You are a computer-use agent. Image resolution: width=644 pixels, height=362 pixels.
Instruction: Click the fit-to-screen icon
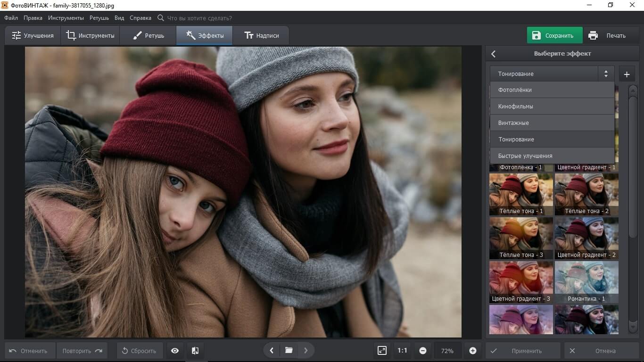pyautogui.click(x=382, y=351)
